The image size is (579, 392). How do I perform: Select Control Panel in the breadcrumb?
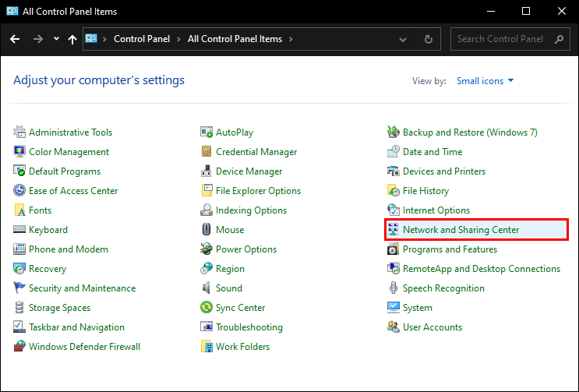(142, 39)
